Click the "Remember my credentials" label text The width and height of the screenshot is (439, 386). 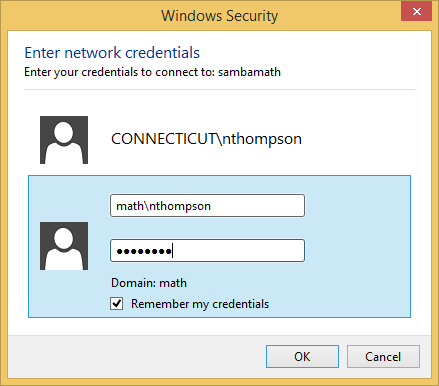[x=200, y=304]
